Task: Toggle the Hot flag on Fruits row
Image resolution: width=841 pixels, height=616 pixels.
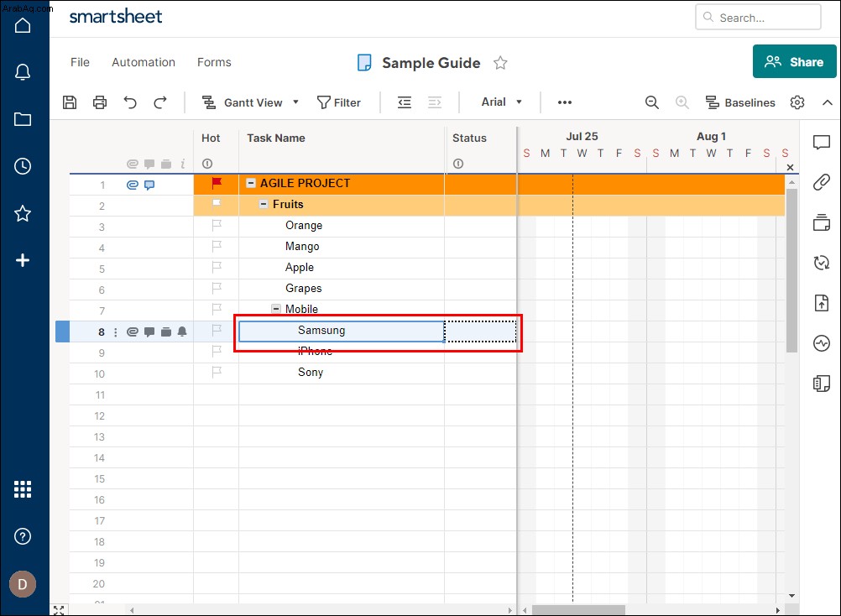Action: click(x=217, y=203)
